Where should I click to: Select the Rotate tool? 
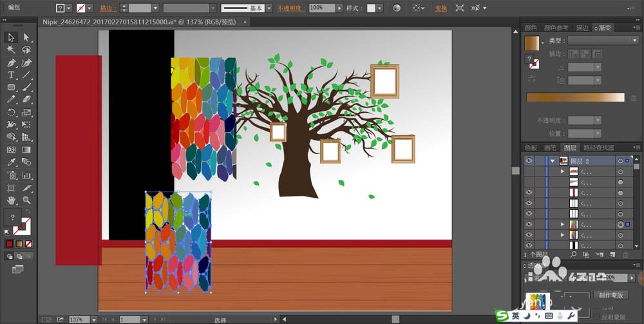coord(11,112)
